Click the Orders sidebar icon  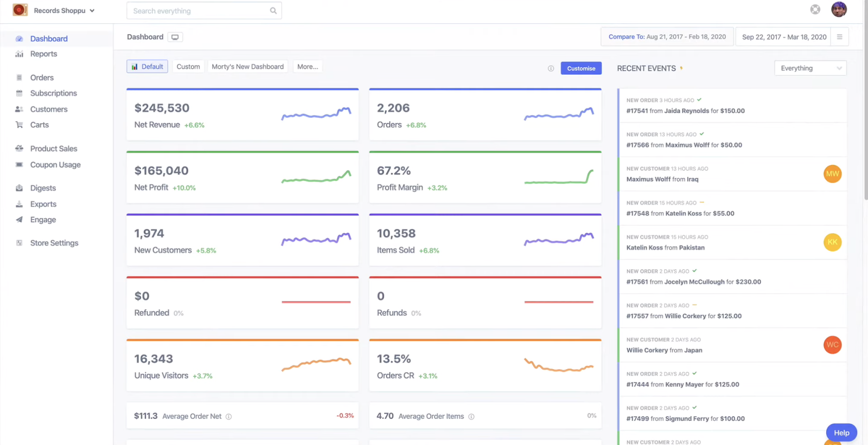click(x=20, y=78)
